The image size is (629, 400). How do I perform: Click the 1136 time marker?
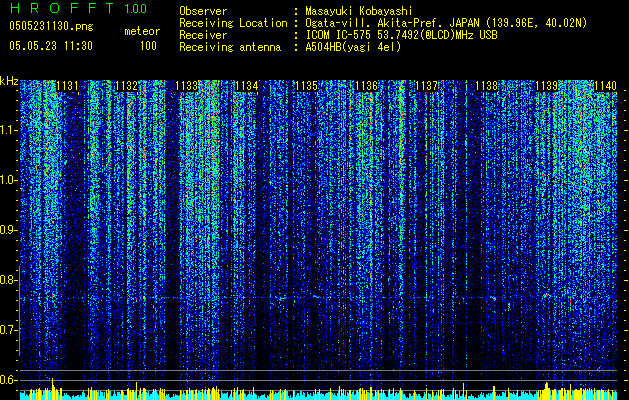pos(367,86)
